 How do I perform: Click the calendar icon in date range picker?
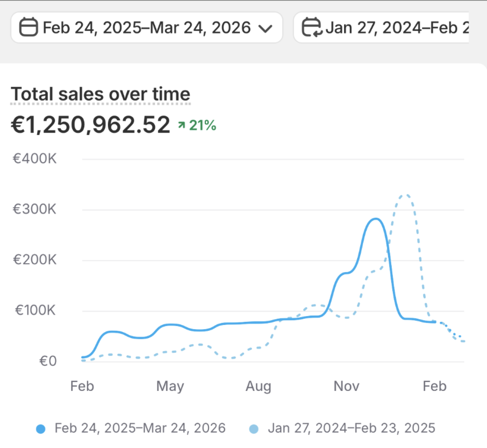(x=29, y=28)
